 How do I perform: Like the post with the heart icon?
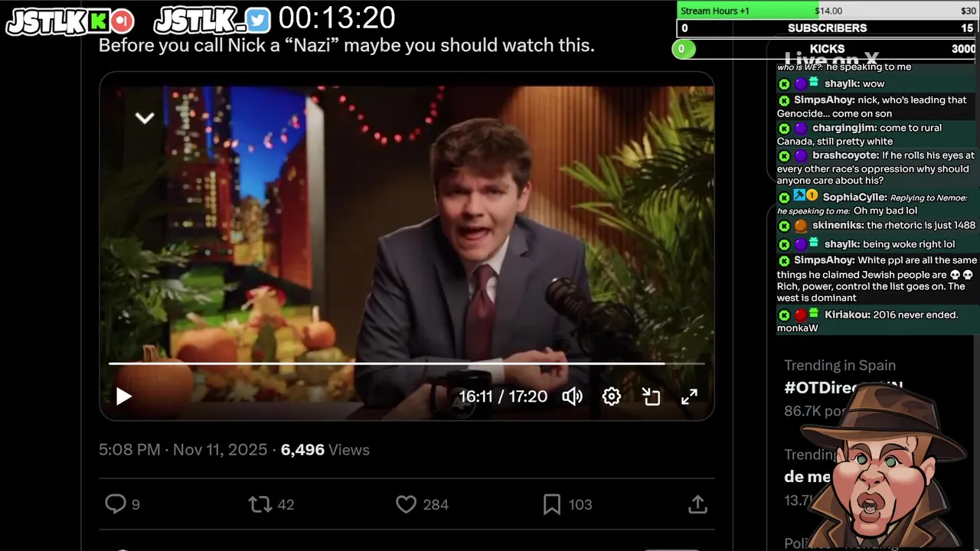coord(406,504)
